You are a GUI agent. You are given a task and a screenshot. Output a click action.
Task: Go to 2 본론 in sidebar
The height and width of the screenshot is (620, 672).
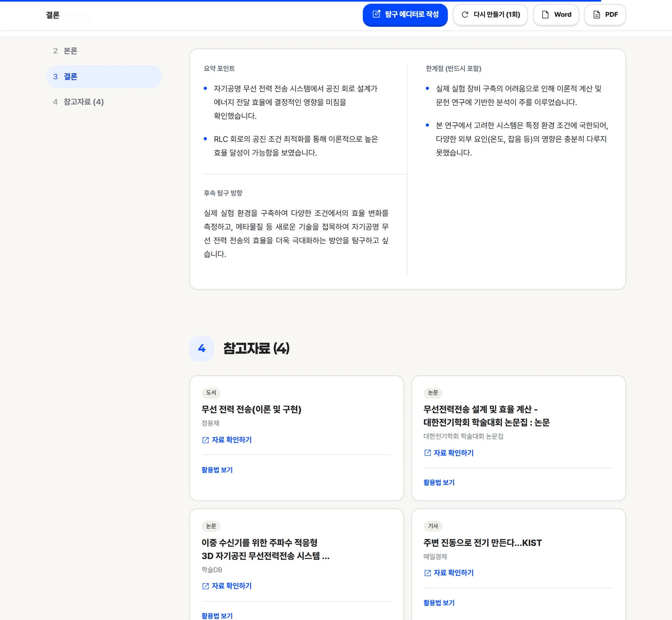(104, 51)
